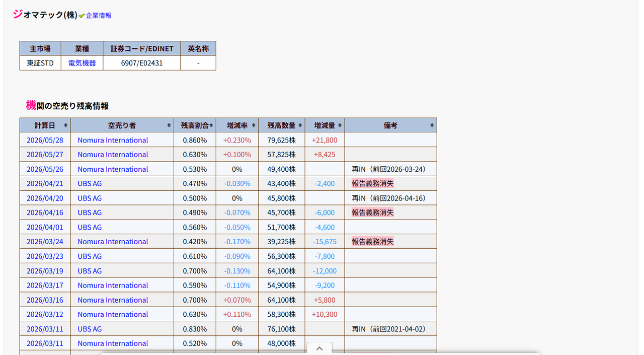Select the +8,425 change amount cell
The width and height of the screenshot is (644, 355).
(x=325, y=155)
